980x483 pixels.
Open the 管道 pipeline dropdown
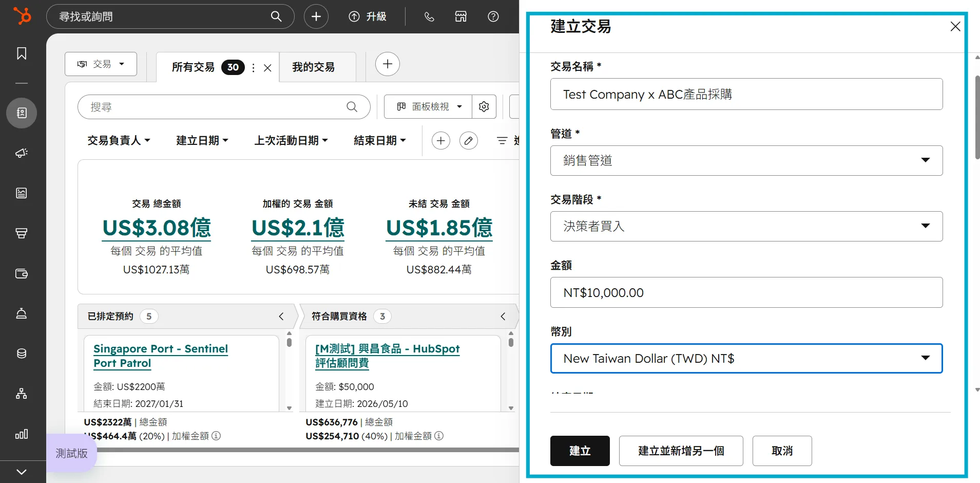coord(746,160)
